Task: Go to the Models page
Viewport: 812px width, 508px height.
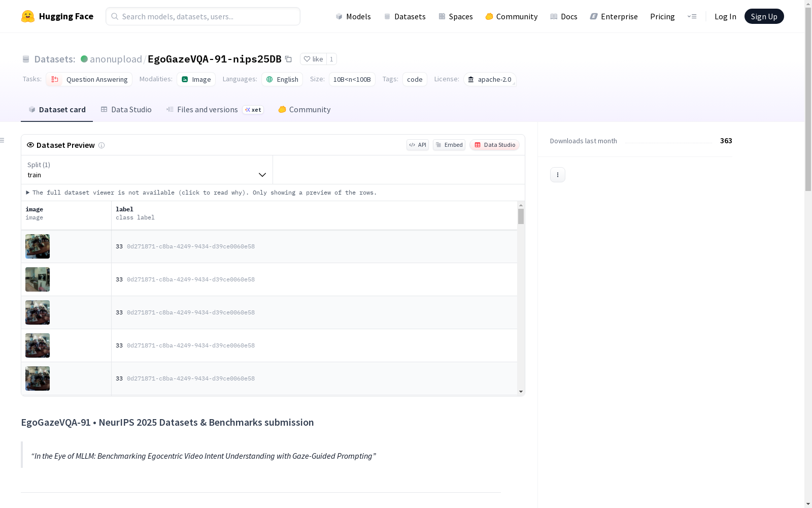Action: click(353, 16)
